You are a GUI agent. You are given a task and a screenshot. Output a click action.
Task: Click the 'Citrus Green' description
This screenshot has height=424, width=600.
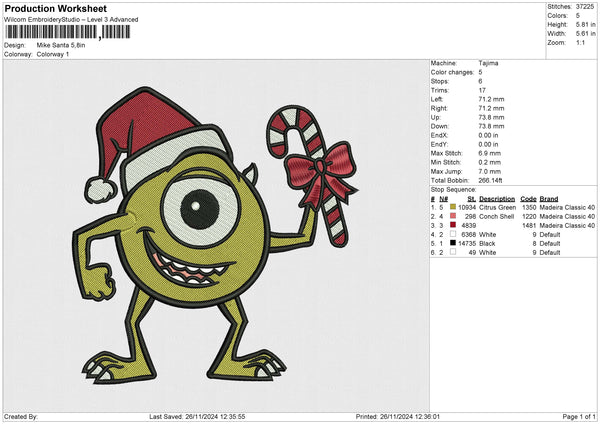[497, 207]
